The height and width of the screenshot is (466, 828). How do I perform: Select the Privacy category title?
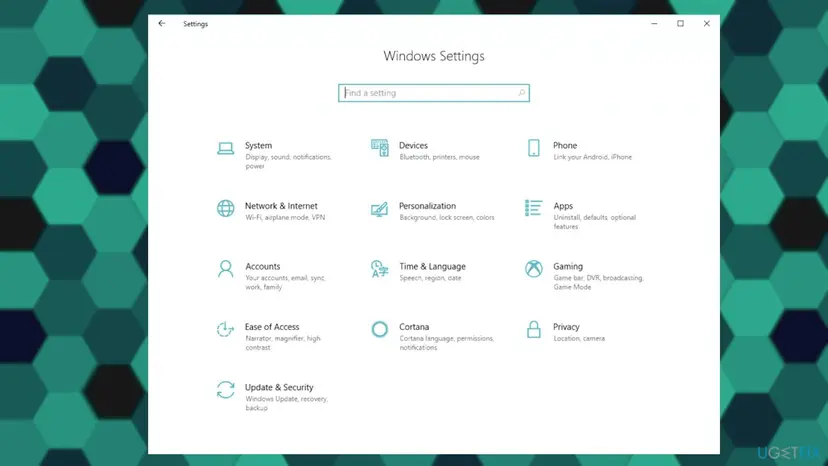click(x=566, y=327)
